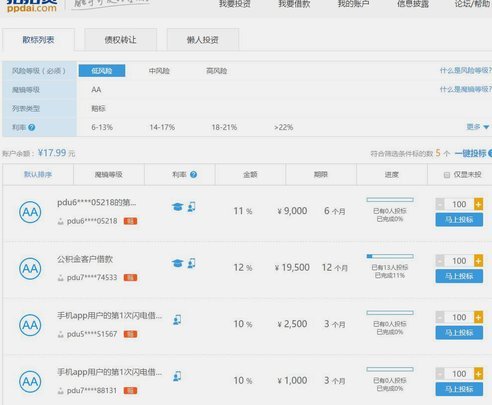
Task: Click phone verification icon on pdu5****51567 row
Action: point(177,320)
